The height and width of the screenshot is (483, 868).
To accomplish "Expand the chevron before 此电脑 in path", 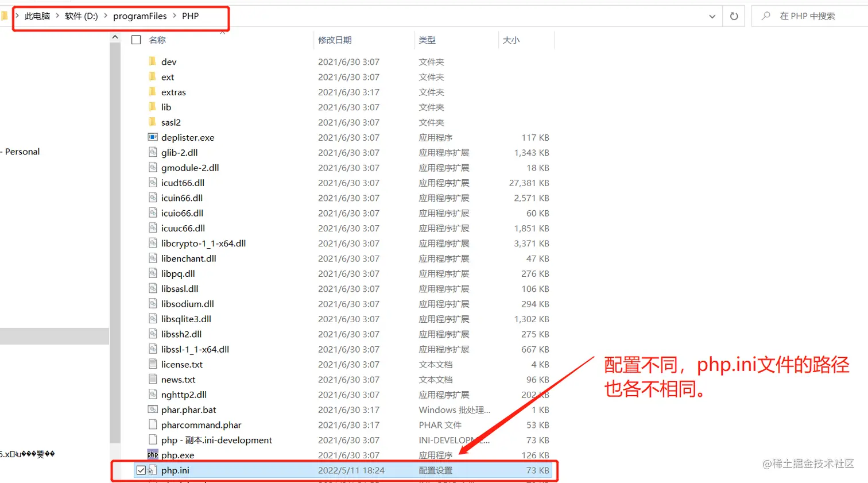I will pos(17,16).
